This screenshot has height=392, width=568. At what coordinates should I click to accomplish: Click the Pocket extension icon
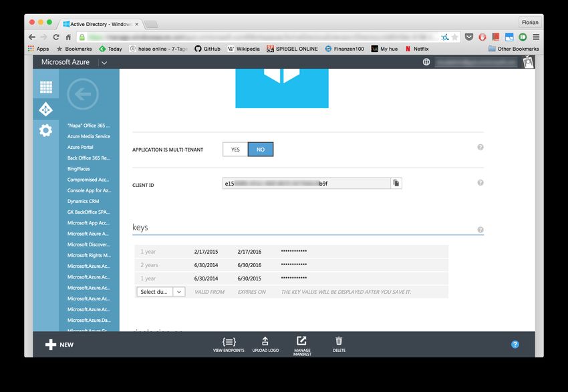click(x=469, y=37)
